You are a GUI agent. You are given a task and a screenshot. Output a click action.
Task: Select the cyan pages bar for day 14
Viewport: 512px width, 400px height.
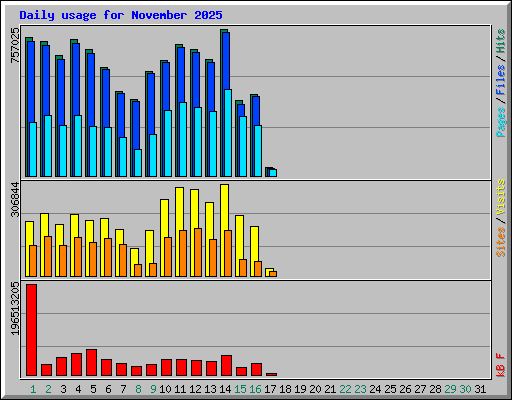pos(228,133)
